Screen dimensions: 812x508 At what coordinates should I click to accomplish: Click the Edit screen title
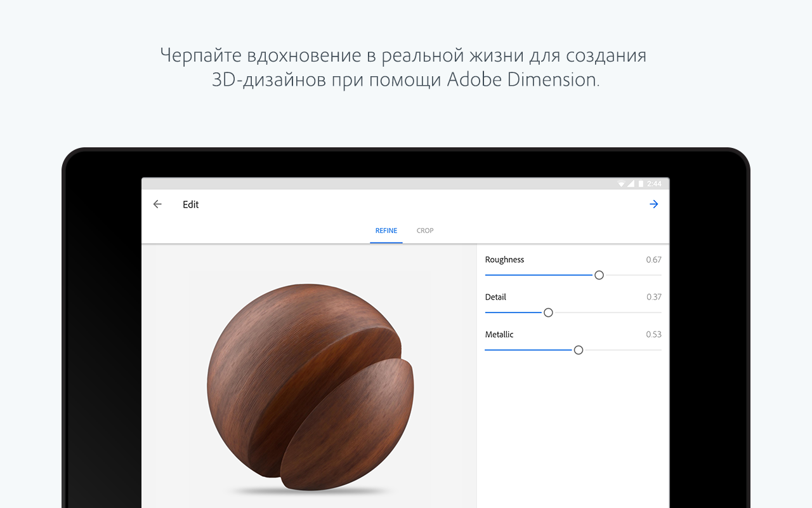pyautogui.click(x=191, y=204)
